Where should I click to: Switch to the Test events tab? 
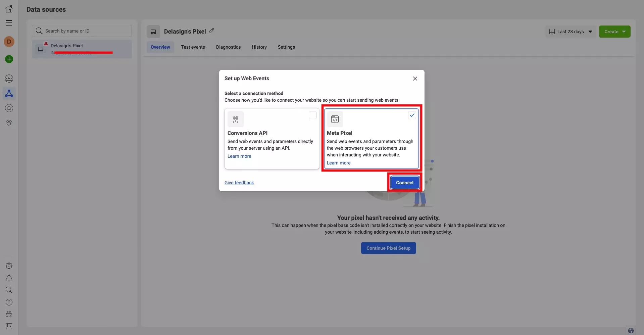(193, 47)
